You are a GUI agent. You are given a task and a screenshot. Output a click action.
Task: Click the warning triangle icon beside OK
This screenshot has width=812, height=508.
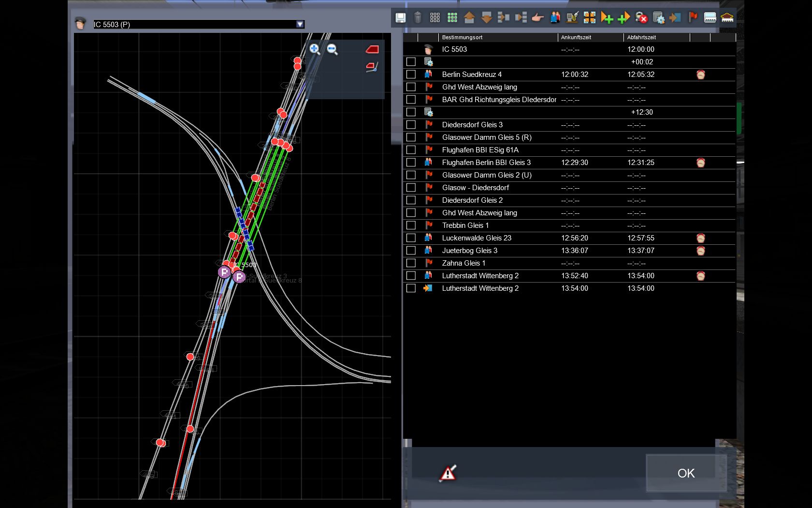click(x=448, y=473)
